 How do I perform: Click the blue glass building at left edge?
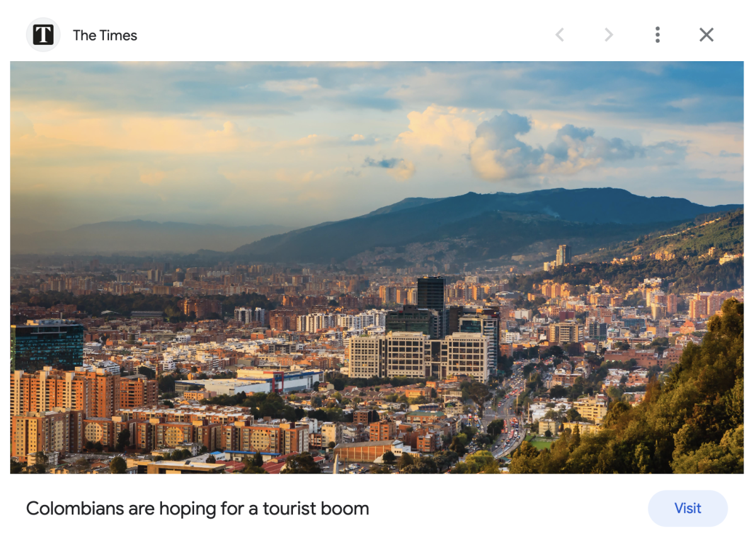47,344
